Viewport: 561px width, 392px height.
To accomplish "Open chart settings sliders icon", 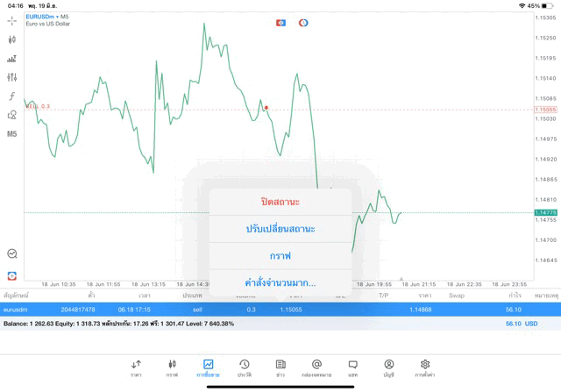I will tap(11, 77).
